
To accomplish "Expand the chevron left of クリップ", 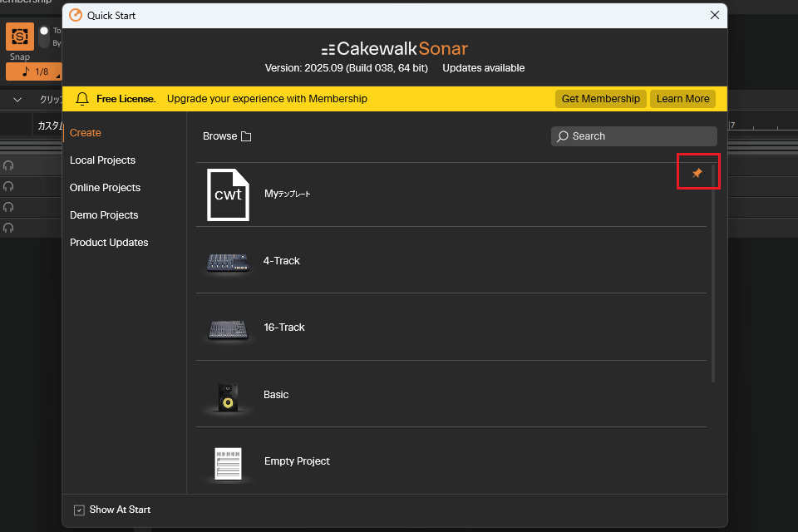I will pyautogui.click(x=17, y=100).
